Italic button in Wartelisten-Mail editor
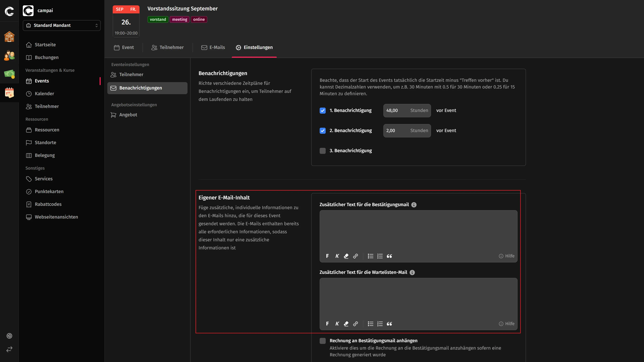 [337, 324]
